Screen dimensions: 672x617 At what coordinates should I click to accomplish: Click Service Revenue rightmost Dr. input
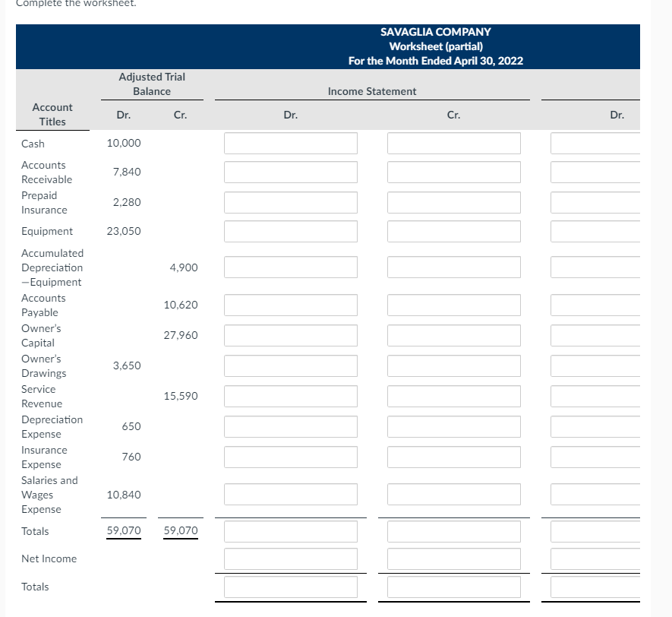(595, 396)
